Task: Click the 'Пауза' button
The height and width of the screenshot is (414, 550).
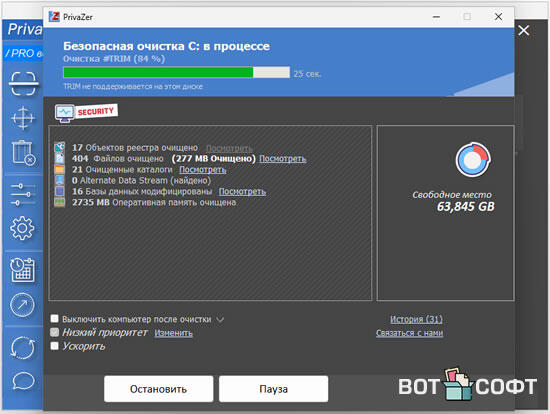Action: click(x=274, y=389)
